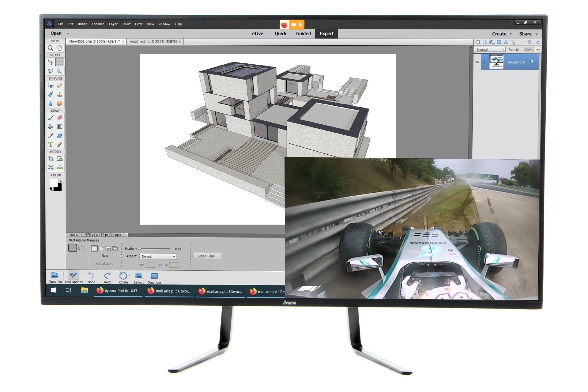This screenshot has height=392, width=588.
Task: Select the Brush tool
Action: [51, 118]
